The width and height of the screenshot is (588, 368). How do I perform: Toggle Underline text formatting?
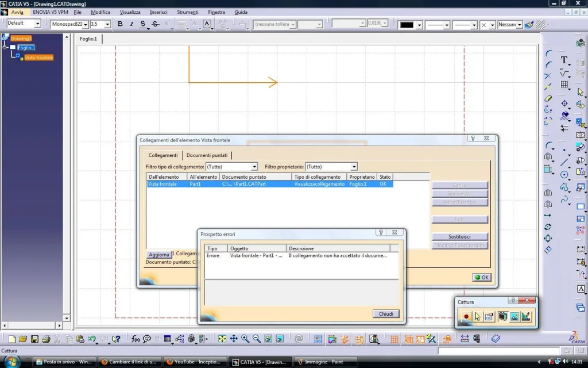pyautogui.click(x=143, y=24)
